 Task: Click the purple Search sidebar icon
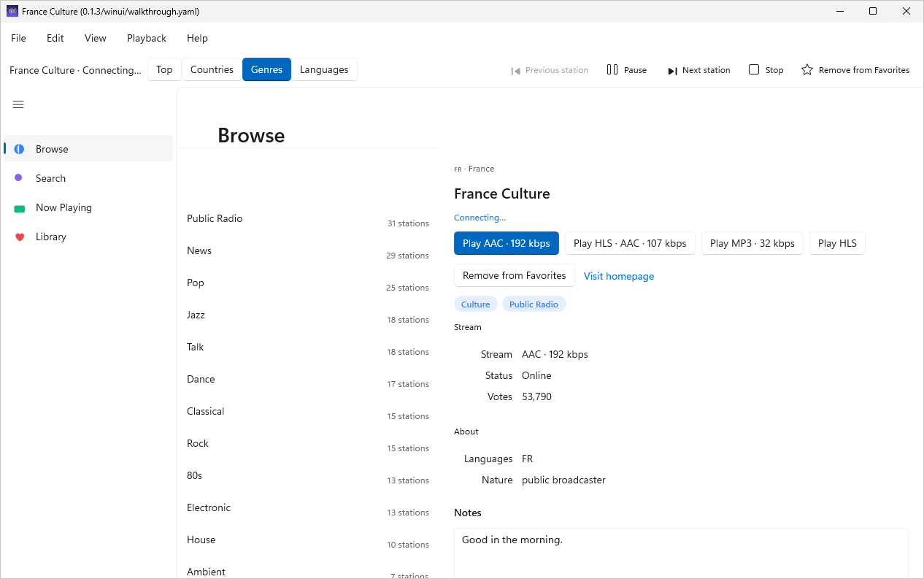[18, 177]
